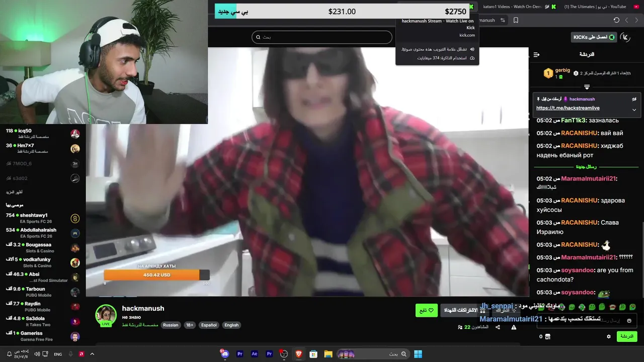Click the taskbar search box
Viewport: 644px width, 362px height.
[373, 354]
